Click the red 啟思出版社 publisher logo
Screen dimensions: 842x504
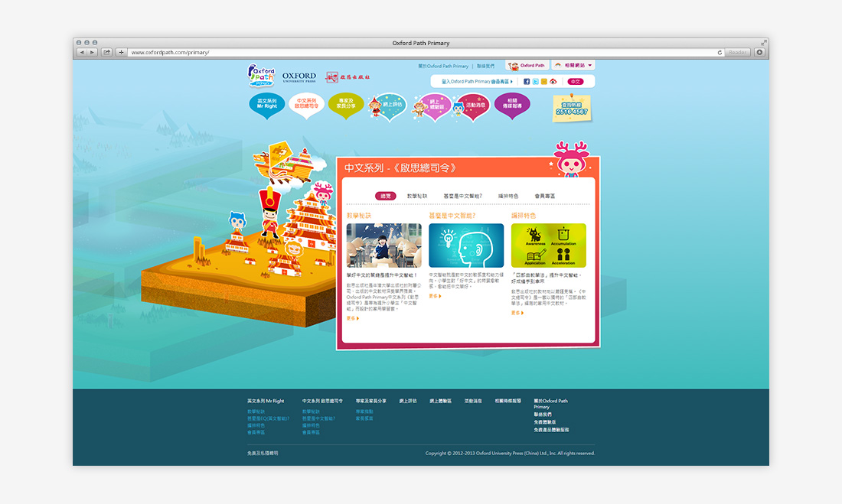[x=348, y=77]
